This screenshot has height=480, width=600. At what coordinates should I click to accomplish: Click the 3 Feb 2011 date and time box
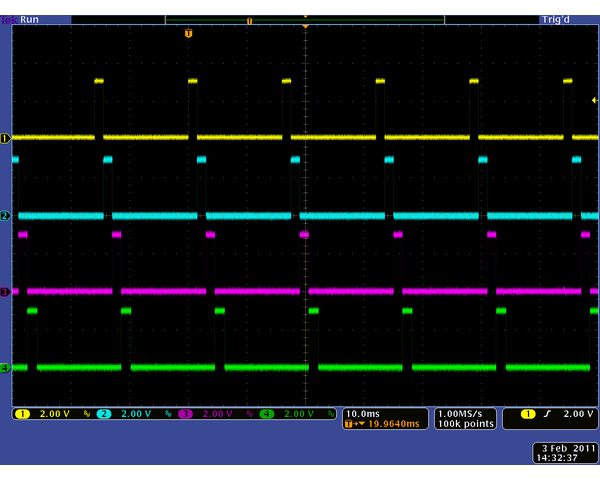(565, 452)
